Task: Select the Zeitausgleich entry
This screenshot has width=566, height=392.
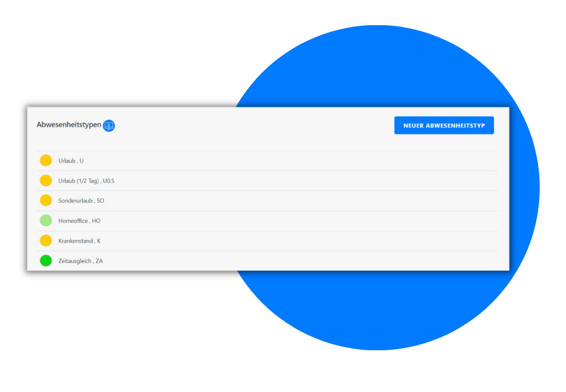Action: point(267,260)
